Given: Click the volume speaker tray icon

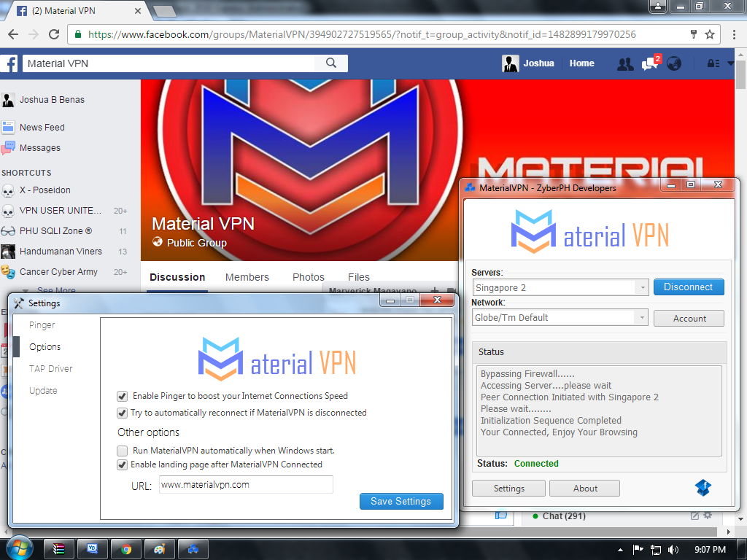Looking at the screenshot, I should point(673,550).
